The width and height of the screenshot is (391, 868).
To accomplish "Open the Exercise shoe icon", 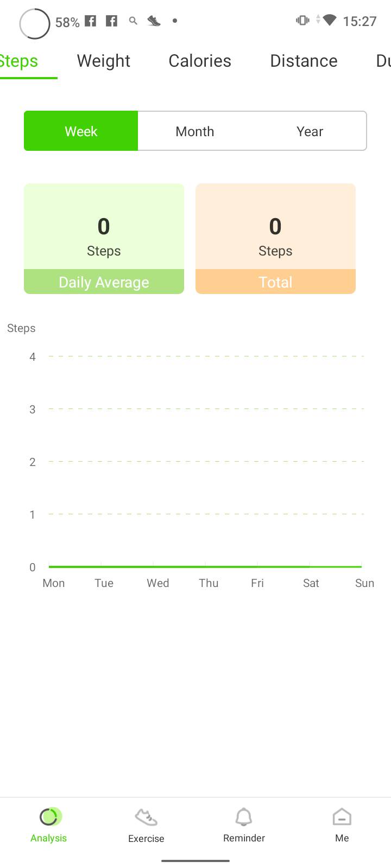I will click(x=146, y=818).
